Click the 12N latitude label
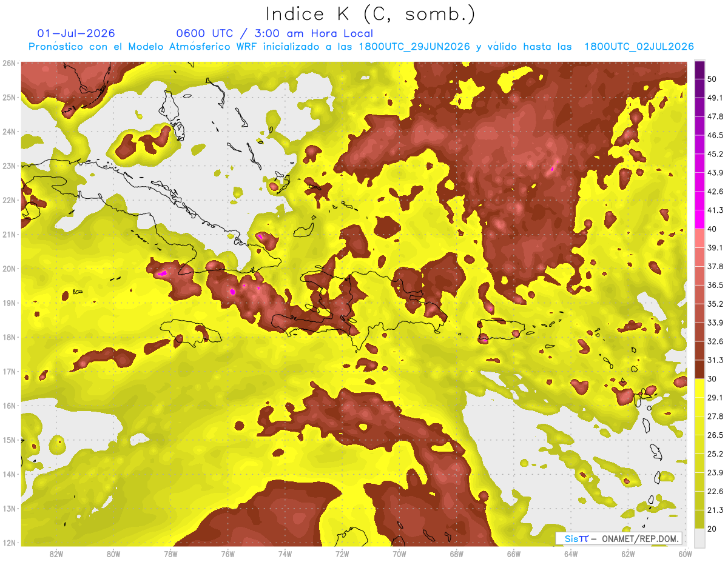 (x=8, y=543)
